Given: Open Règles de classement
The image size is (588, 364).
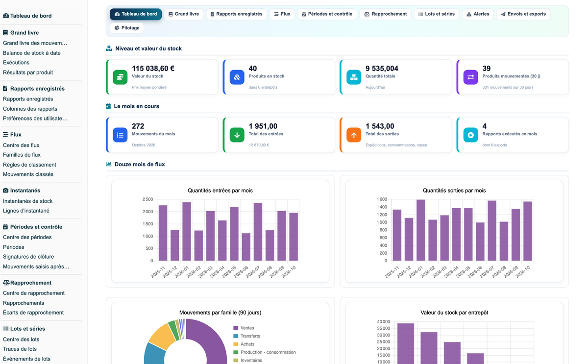Looking at the screenshot, I should click(29, 165).
